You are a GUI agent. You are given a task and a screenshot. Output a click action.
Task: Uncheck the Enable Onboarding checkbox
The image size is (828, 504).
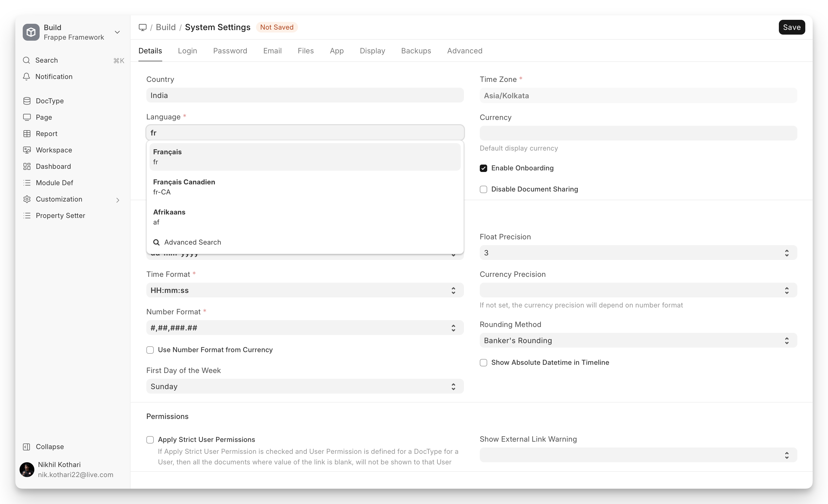(483, 168)
